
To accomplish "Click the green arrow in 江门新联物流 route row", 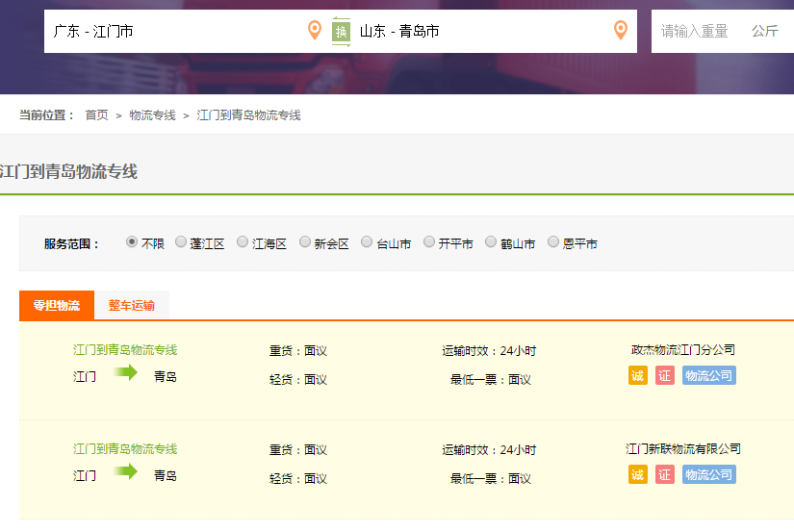I will coord(125,472).
